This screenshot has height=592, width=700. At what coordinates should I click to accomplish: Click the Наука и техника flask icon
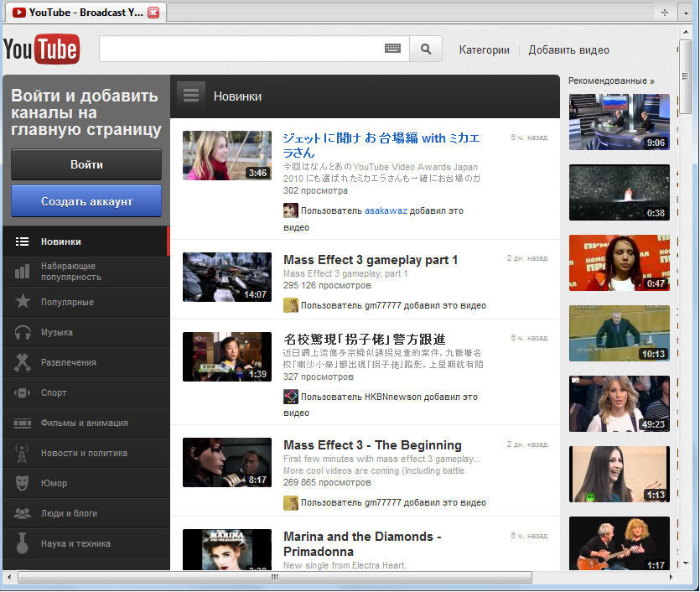click(23, 543)
